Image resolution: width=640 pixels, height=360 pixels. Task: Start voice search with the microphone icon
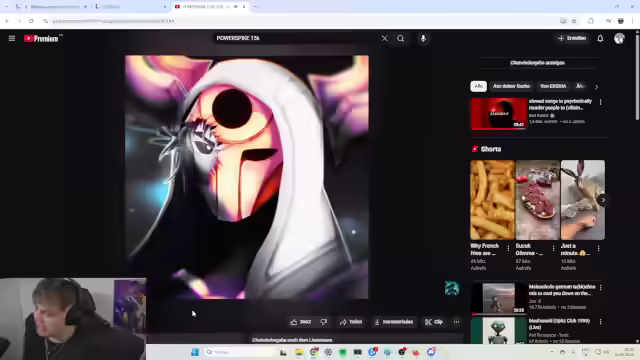point(423,38)
